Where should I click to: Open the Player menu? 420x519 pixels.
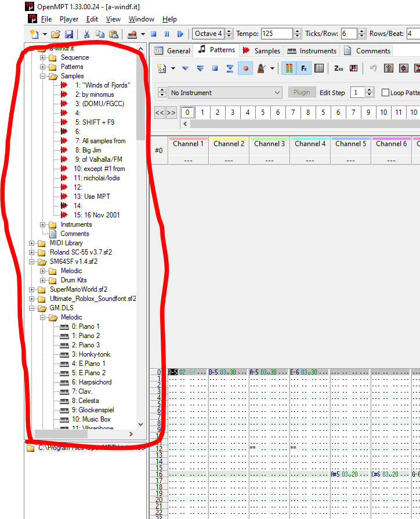69,19
